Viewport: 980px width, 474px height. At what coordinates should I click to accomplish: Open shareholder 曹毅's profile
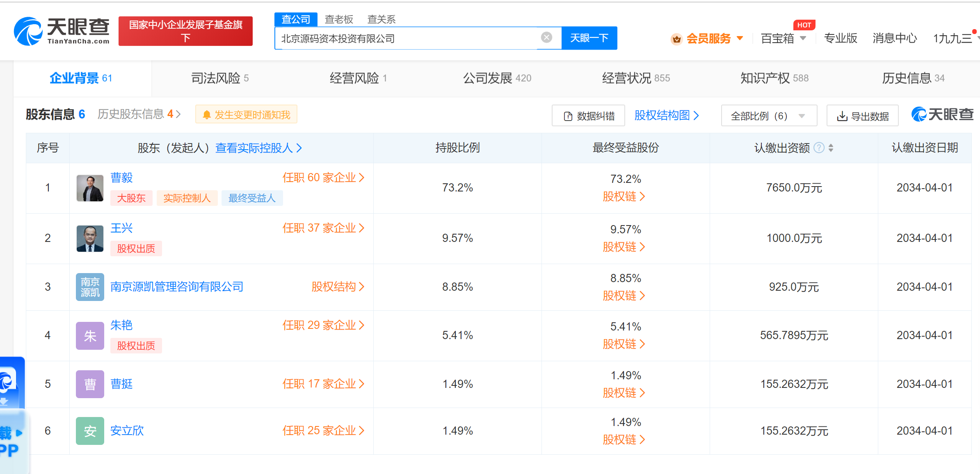pos(121,178)
